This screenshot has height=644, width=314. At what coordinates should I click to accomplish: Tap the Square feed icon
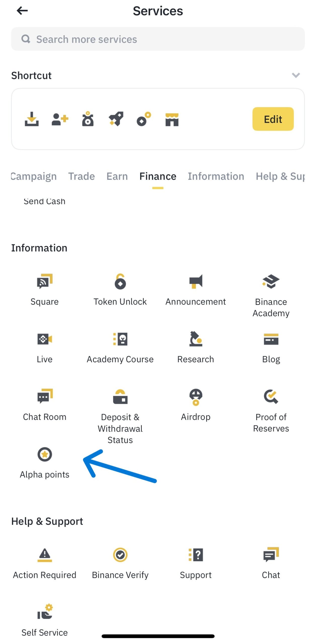pyautogui.click(x=44, y=281)
